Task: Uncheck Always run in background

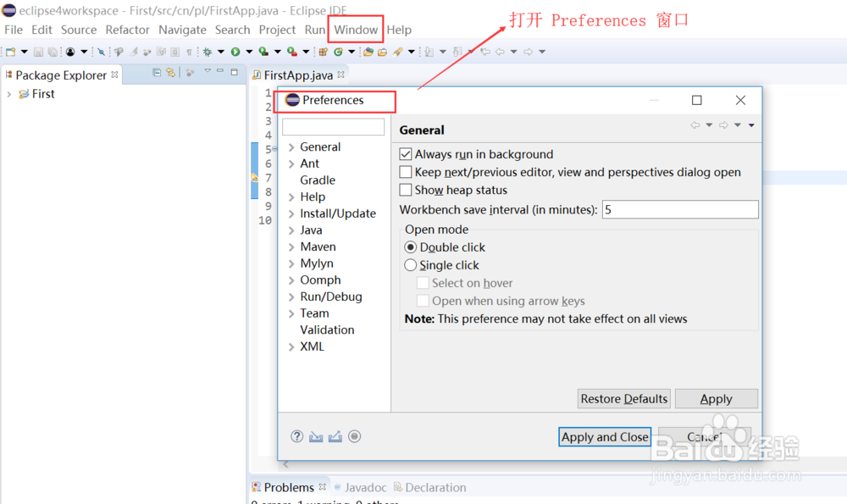Action: (406, 154)
